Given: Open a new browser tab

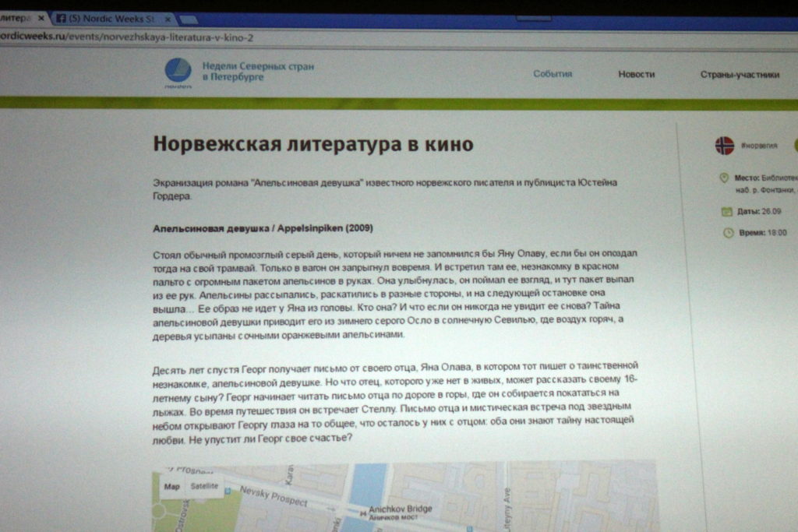Looking at the screenshot, I should 189,19.
